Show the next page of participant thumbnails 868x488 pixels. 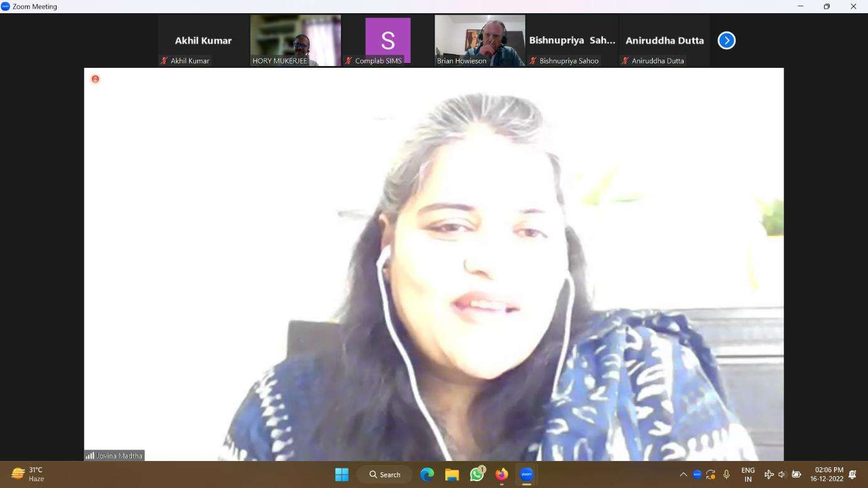(x=726, y=40)
